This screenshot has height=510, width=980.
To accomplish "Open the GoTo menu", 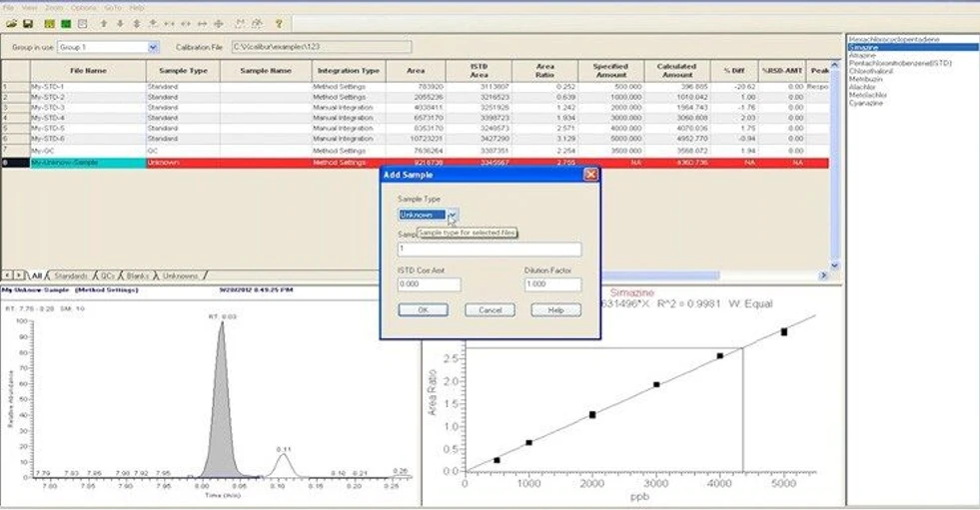I will click(113, 8).
